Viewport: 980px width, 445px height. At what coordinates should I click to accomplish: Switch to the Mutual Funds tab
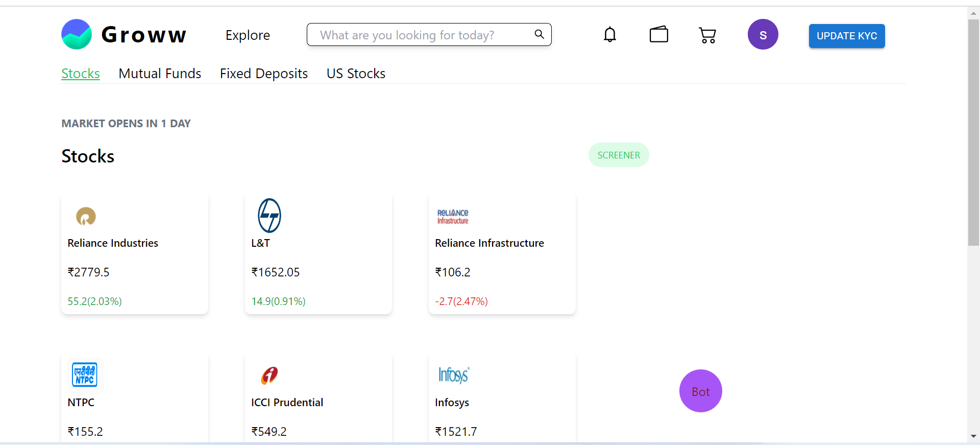pos(159,73)
